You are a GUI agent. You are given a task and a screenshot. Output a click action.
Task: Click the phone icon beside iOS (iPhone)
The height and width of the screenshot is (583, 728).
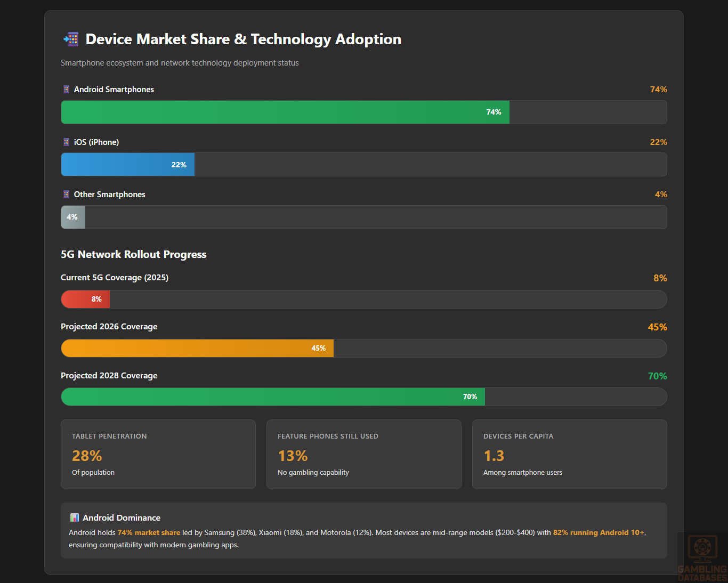click(x=66, y=142)
